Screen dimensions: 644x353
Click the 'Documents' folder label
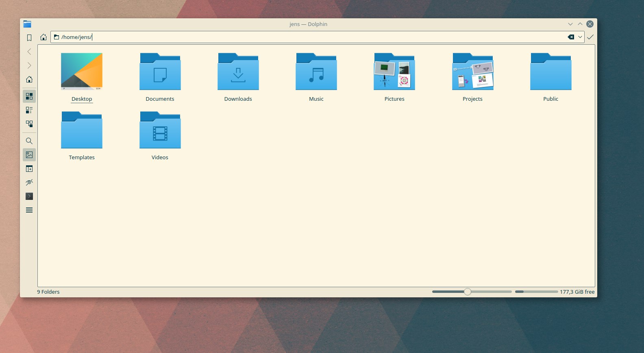pyautogui.click(x=160, y=99)
